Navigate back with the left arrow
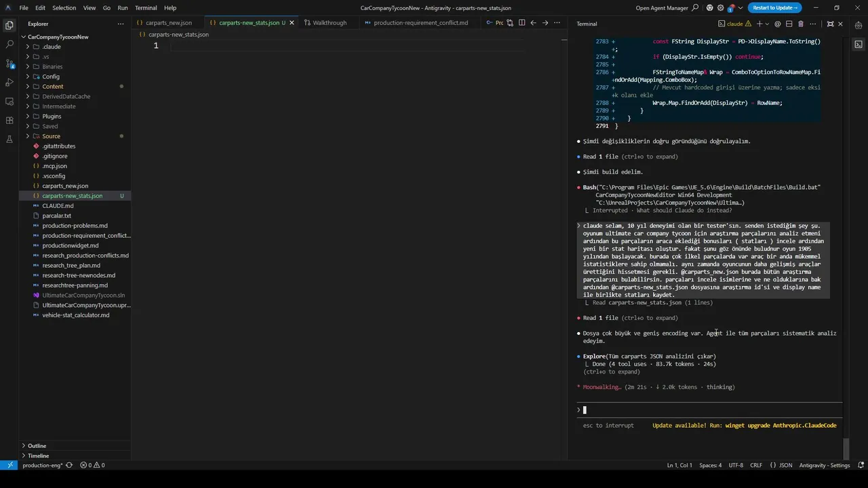The image size is (868, 488). (534, 22)
